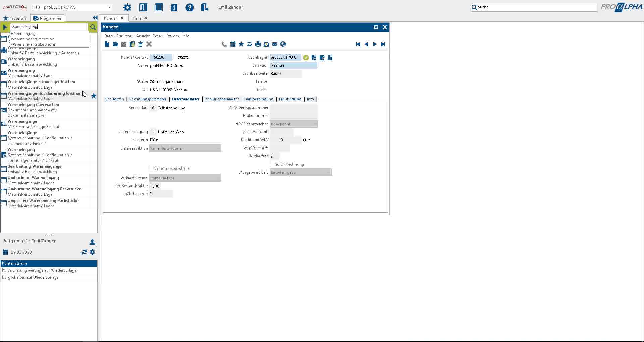644x342 pixels.
Task: Click the logout door icon
Action: [205, 7]
